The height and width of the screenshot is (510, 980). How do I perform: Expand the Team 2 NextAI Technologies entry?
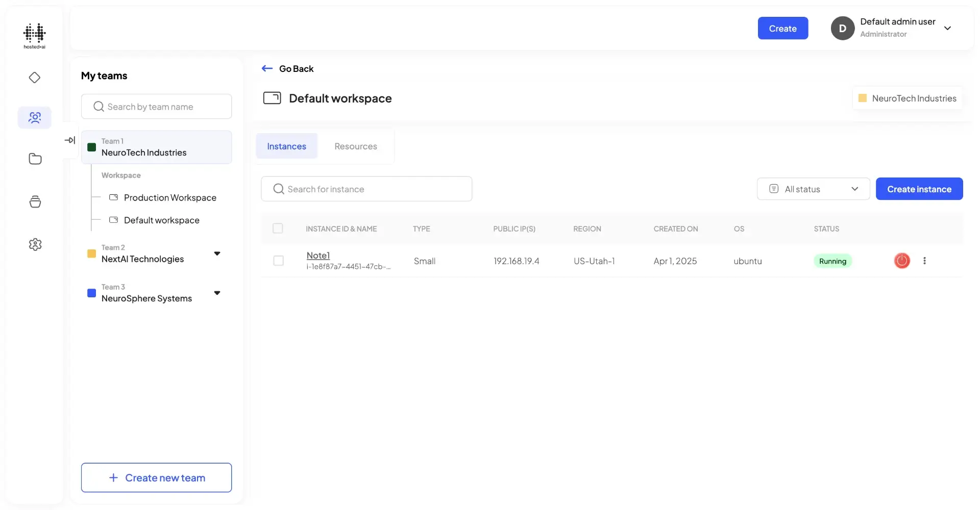[x=217, y=253]
